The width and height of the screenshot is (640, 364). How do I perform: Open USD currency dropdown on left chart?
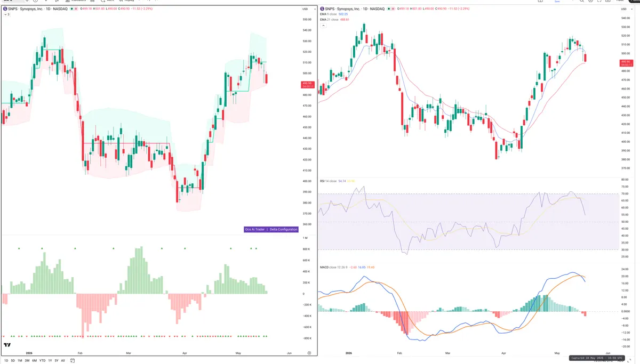[x=308, y=9]
